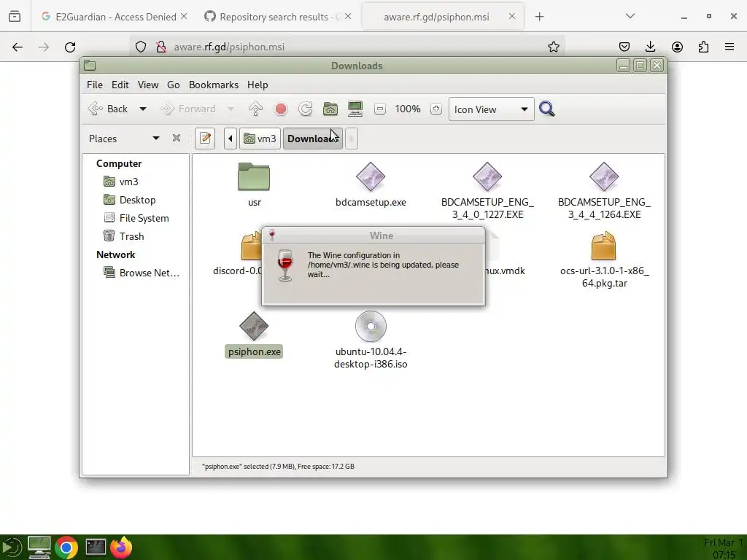Open terminal from taskbar
The height and width of the screenshot is (560, 747).
96,547
